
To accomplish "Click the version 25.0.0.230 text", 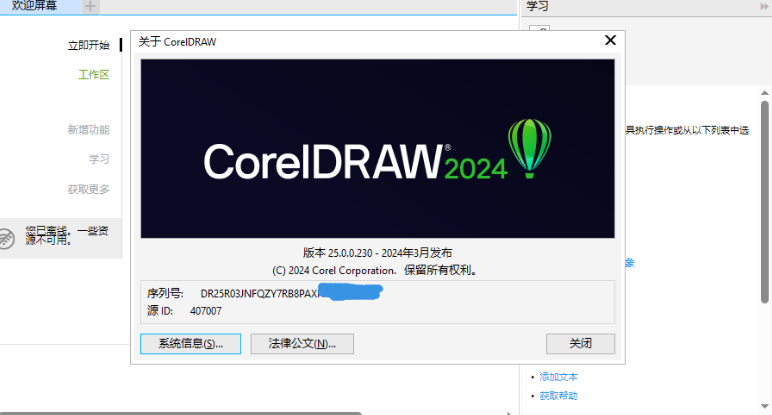I will point(378,253).
